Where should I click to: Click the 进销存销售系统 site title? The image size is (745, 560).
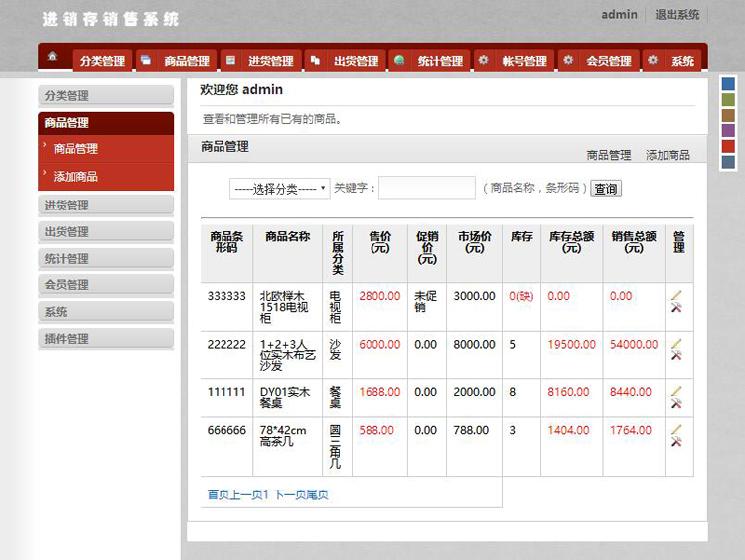[109, 19]
